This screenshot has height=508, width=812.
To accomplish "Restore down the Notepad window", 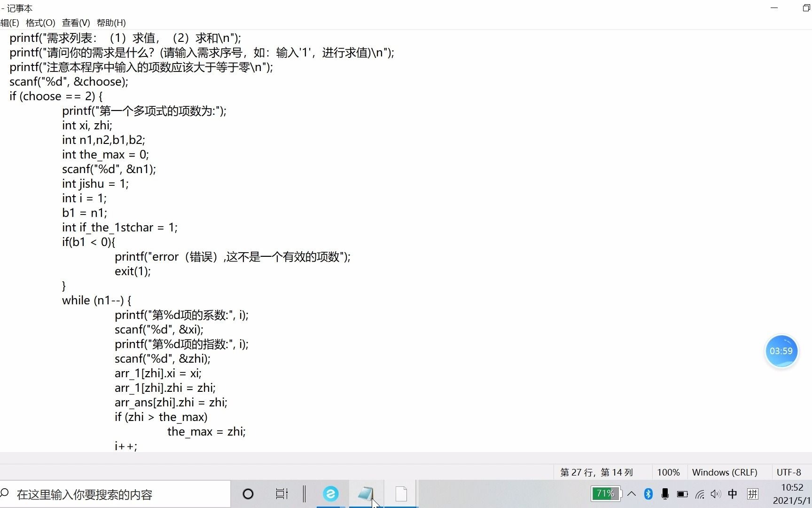I will click(806, 8).
